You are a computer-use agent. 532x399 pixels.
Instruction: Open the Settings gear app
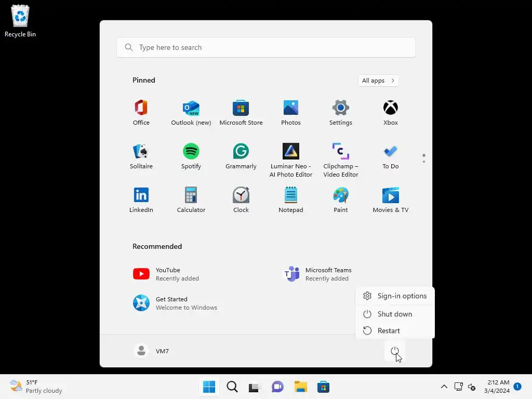[x=341, y=113]
